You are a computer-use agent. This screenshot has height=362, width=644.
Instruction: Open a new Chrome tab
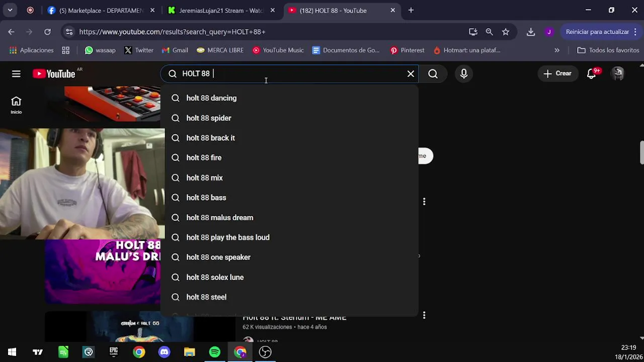click(411, 10)
